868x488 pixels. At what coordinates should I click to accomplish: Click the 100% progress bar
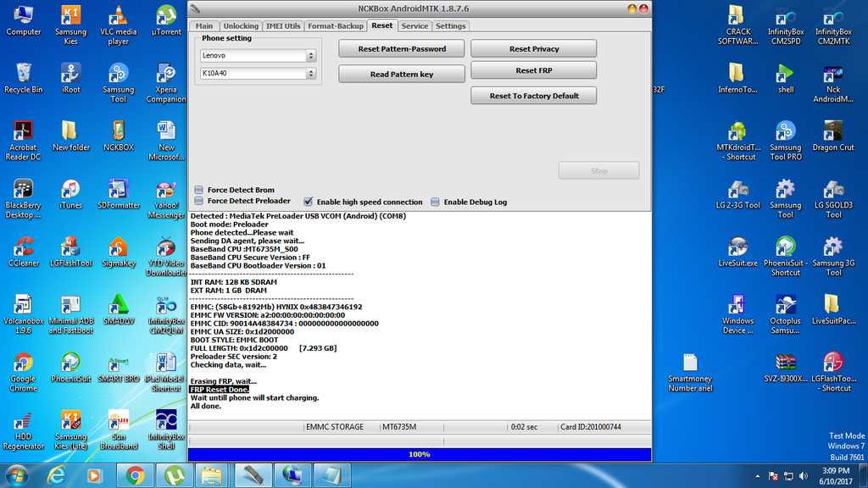pos(420,454)
